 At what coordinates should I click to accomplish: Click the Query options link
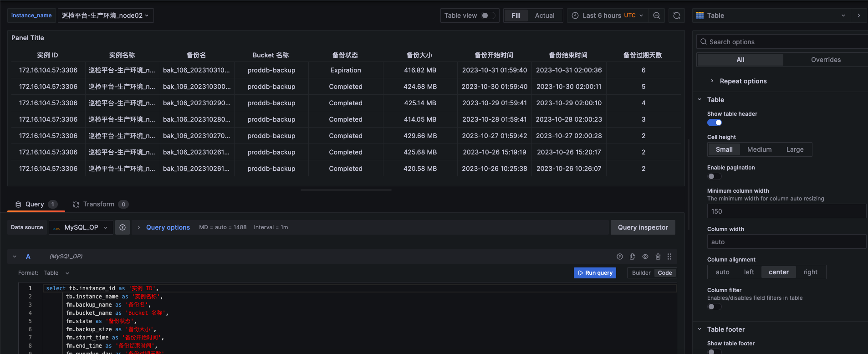[168, 227]
